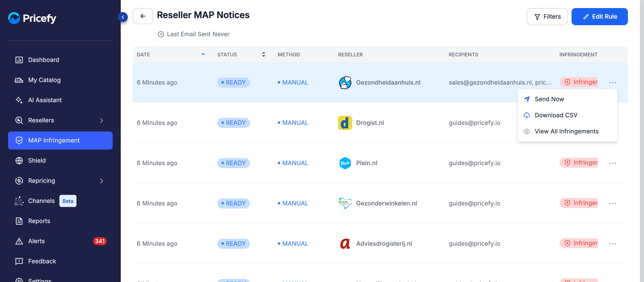Click the Alerts triangle icon
This screenshot has height=282, width=644.
point(19,241)
